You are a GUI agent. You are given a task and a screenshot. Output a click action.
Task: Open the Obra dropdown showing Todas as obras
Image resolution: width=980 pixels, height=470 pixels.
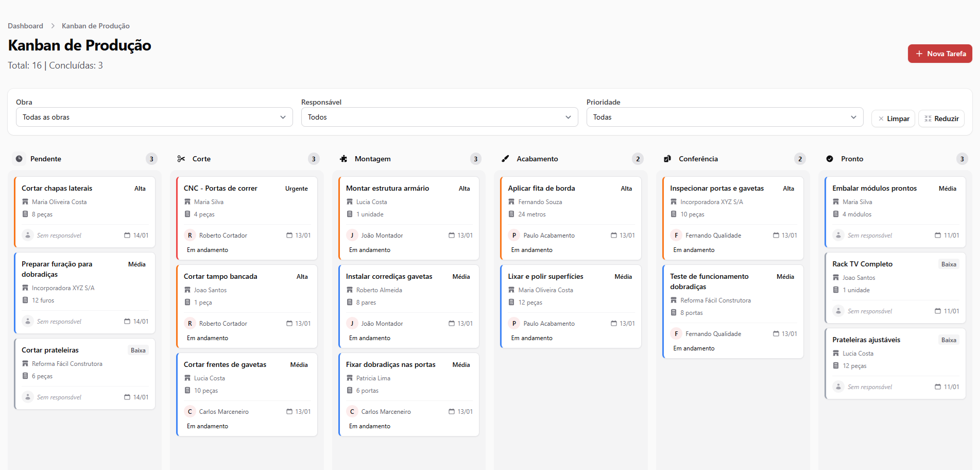pyautogui.click(x=153, y=117)
